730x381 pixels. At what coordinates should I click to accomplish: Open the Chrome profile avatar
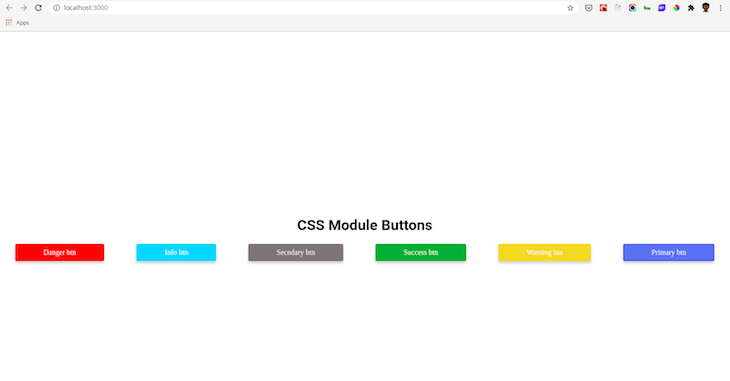point(706,7)
